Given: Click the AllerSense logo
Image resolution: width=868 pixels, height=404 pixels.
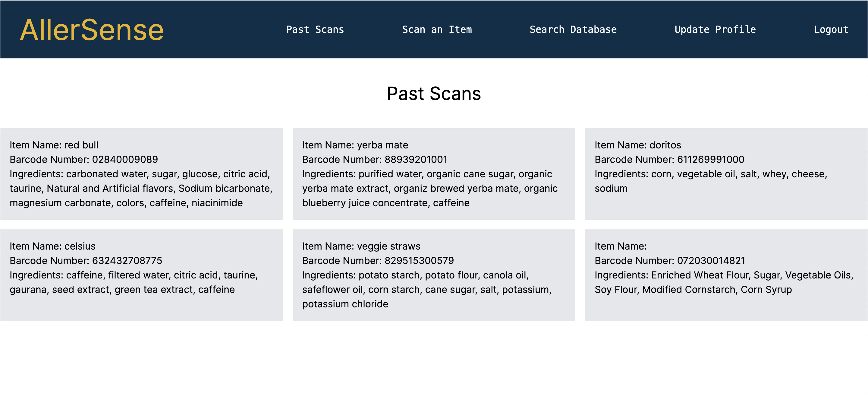Looking at the screenshot, I should pyautogui.click(x=92, y=30).
